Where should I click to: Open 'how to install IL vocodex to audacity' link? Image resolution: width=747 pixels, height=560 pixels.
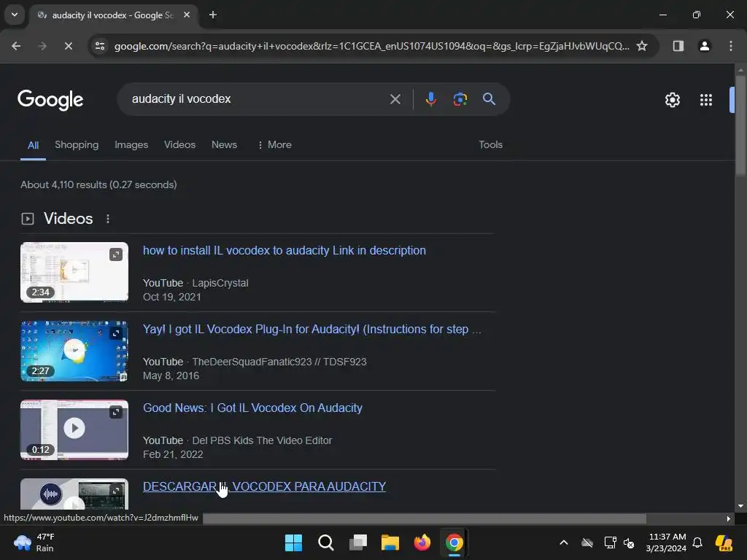tap(285, 251)
